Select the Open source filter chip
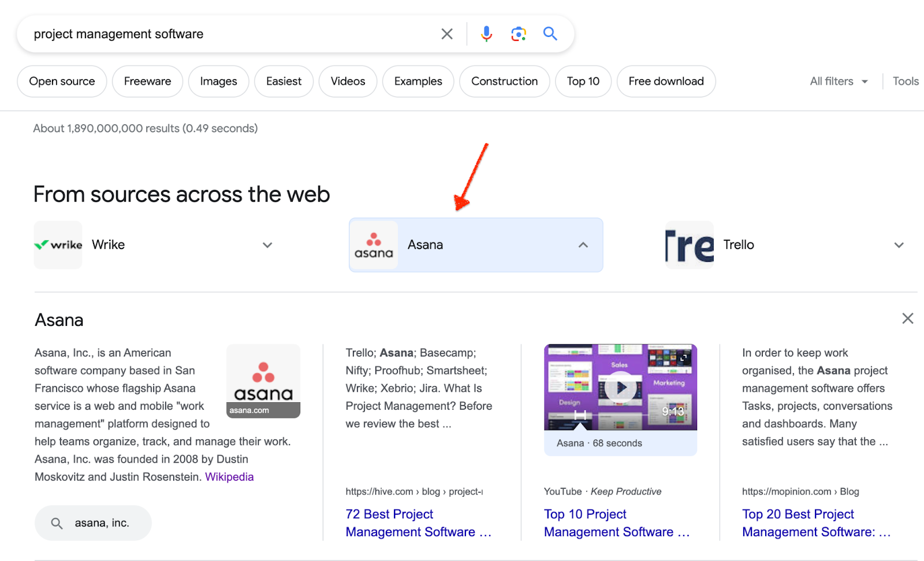924x561 pixels. click(62, 81)
